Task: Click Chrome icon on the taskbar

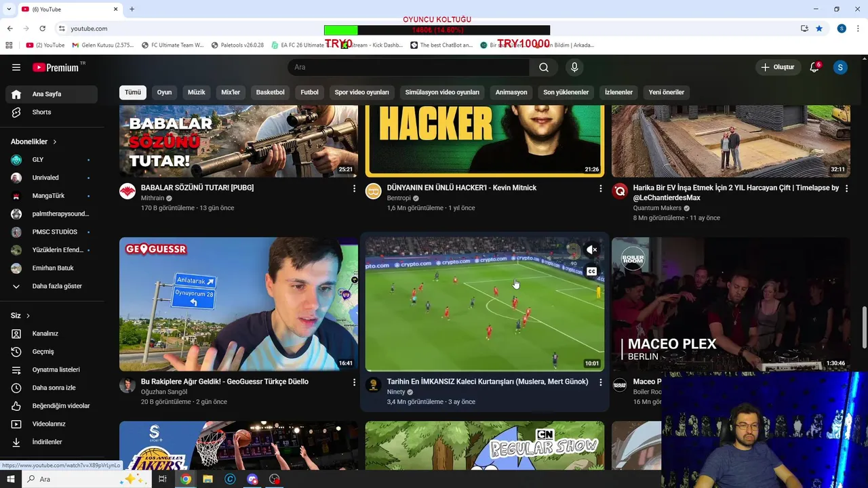Action: (186, 479)
